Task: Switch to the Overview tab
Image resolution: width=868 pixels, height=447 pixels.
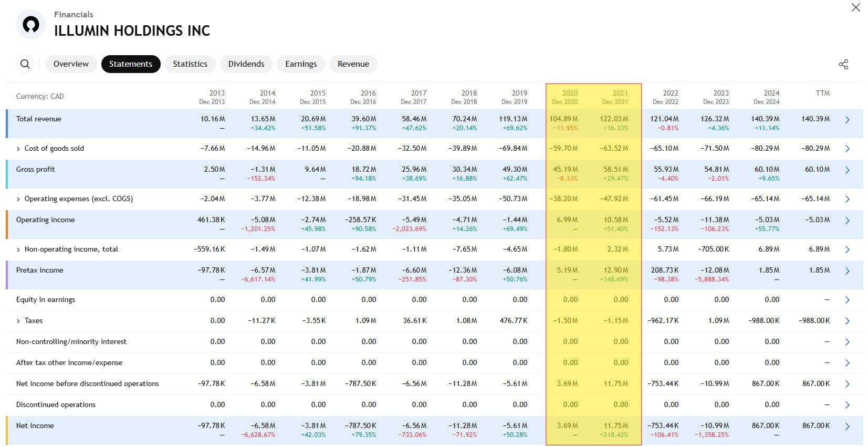Action: (71, 64)
